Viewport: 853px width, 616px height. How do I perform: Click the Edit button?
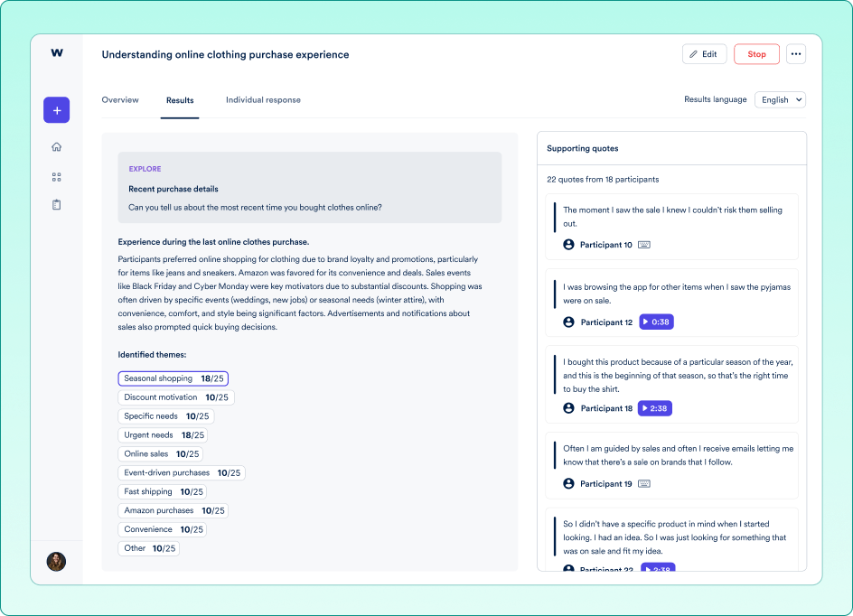click(704, 54)
